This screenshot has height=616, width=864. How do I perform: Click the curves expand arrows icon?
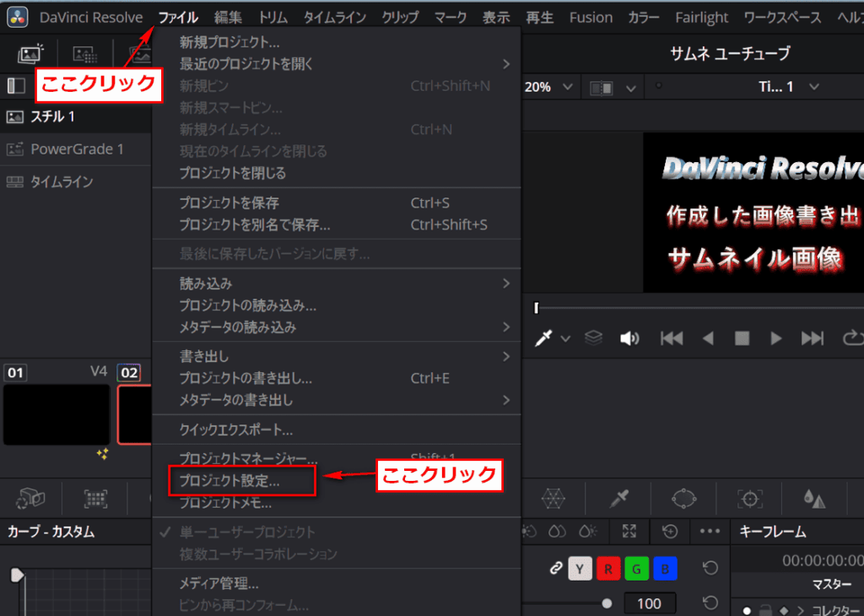(629, 531)
